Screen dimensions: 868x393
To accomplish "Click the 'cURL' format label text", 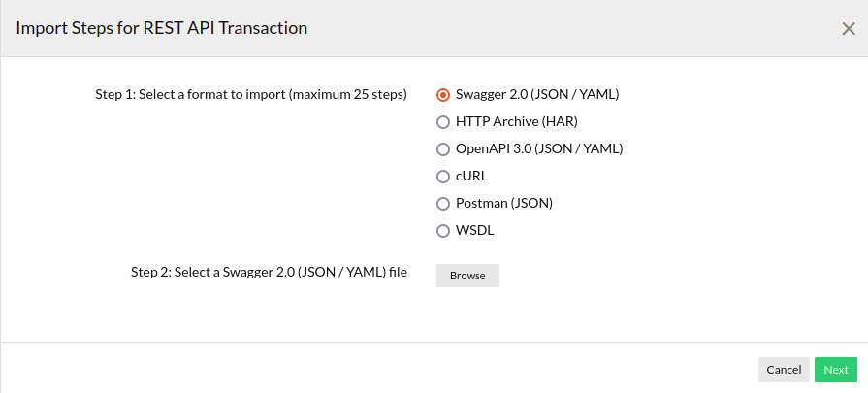I will point(471,177).
